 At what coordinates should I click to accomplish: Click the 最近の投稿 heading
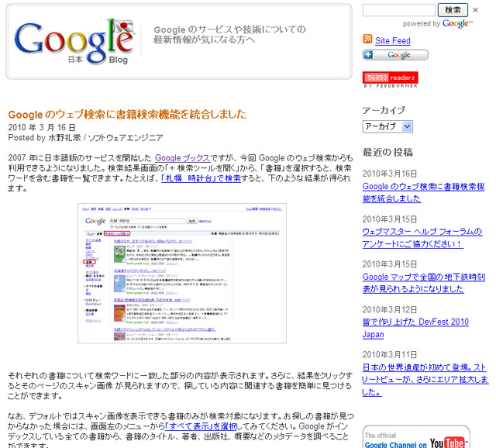click(x=387, y=152)
